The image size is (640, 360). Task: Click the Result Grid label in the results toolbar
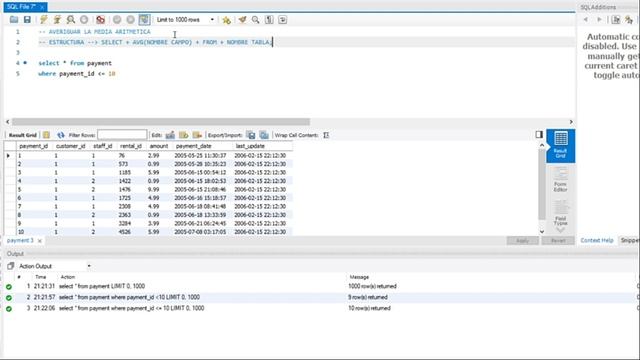point(22,135)
